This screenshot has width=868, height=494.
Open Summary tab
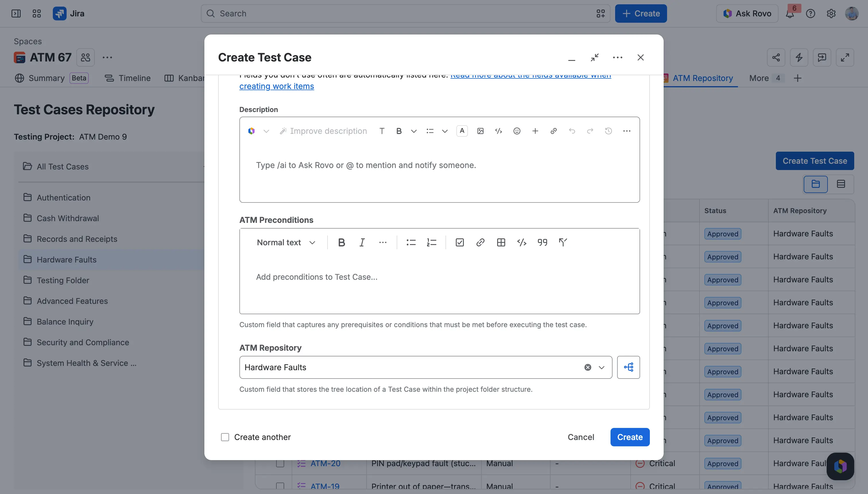point(52,78)
